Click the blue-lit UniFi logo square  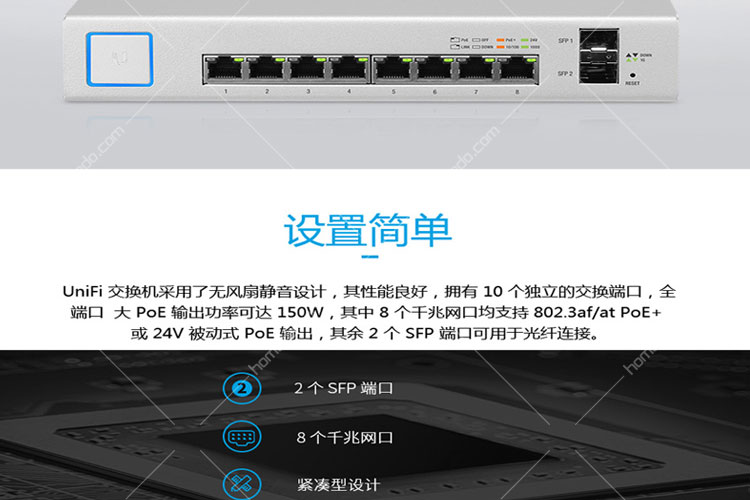(x=120, y=59)
